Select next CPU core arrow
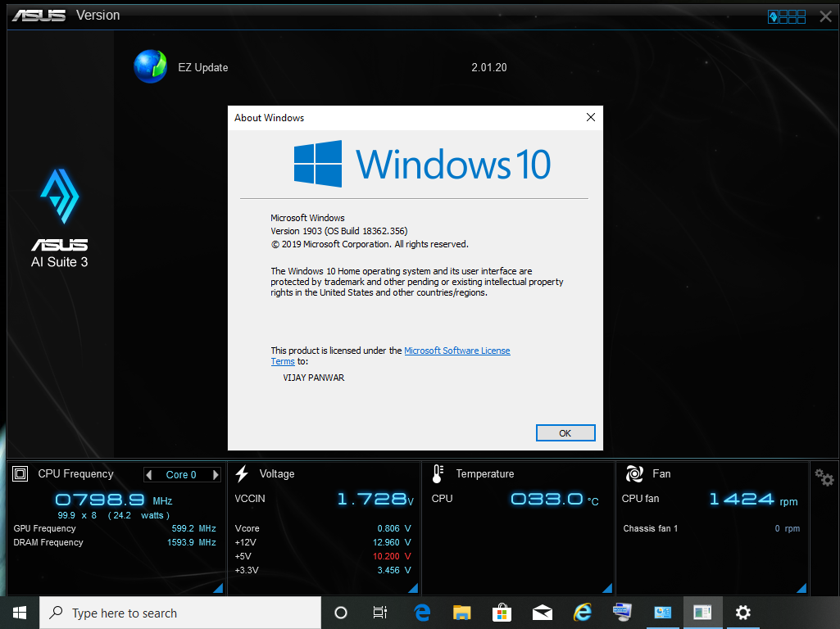This screenshot has width=840, height=629. point(216,475)
